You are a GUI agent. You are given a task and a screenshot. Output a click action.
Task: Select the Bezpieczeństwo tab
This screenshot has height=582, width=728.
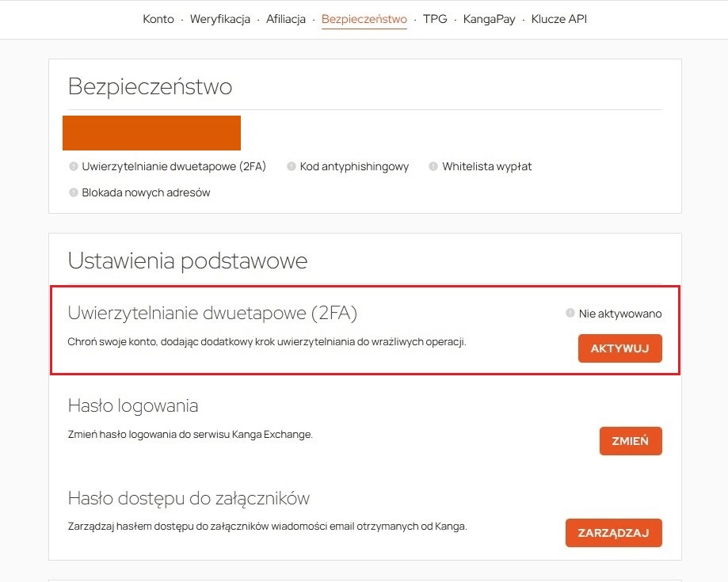click(x=364, y=19)
